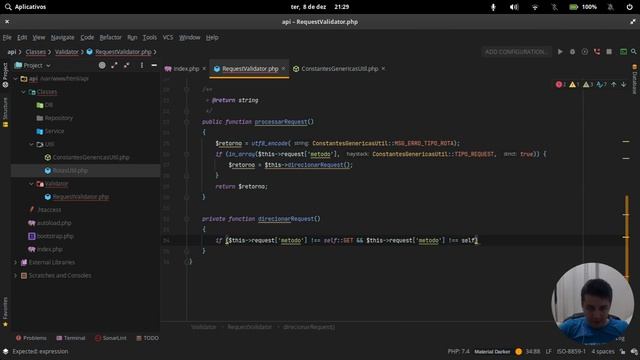Open Aplicativos menu in top bar
This screenshot has width=640, height=360.
pyautogui.click(x=25, y=7)
